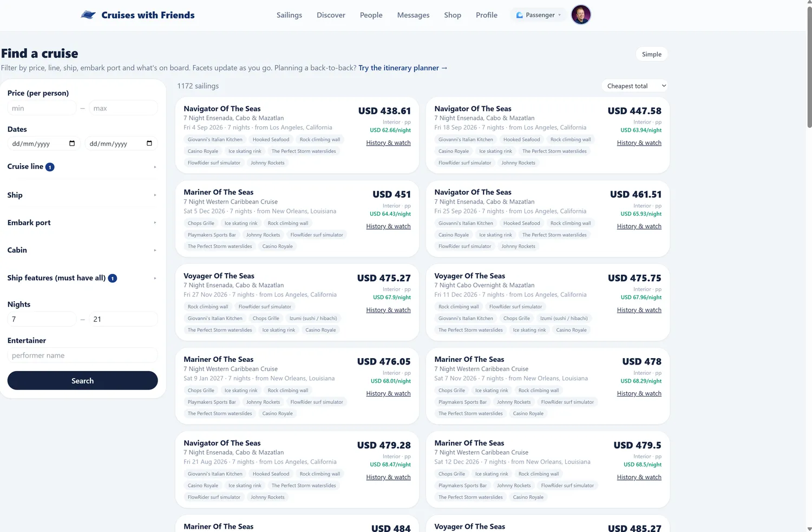Open the Passenger role dropdown
Viewport: 812px width, 532px height.
pos(539,15)
